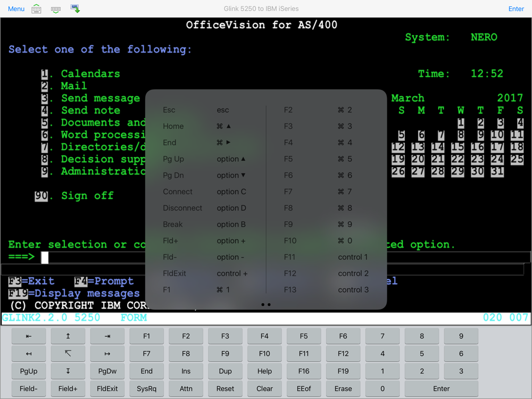Tap the wide Enter key on keypad
The width and height of the screenshot is (532, 399).
click(442, 389)
